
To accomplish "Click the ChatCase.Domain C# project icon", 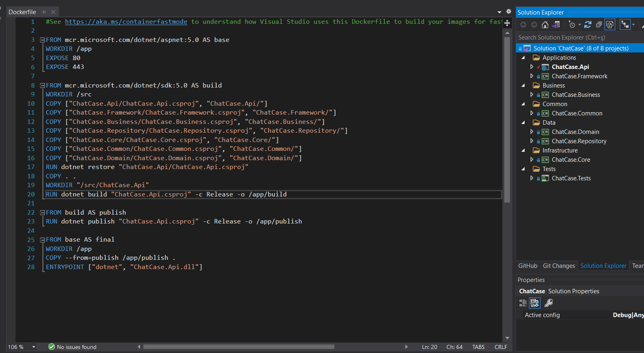I will point(545,132).
